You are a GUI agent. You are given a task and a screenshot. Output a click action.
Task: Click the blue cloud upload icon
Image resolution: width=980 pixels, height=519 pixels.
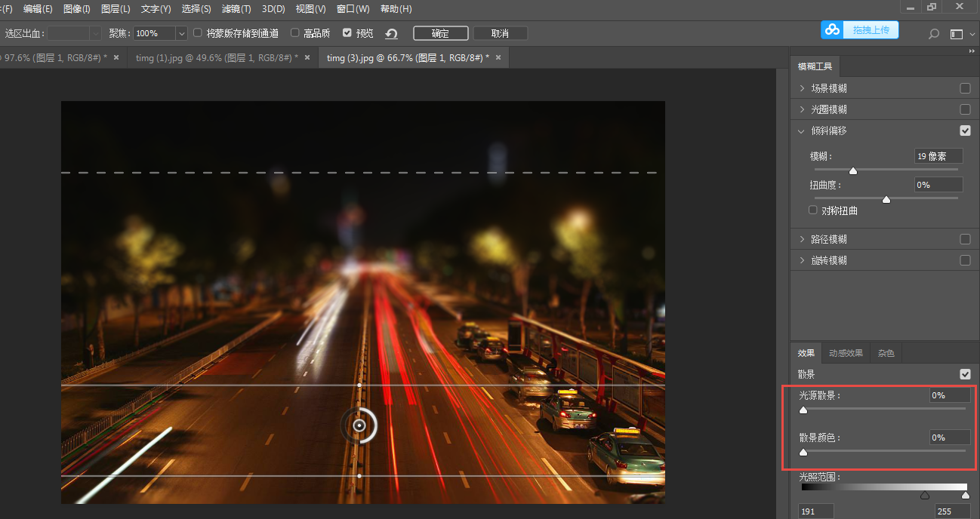click(x=832, y=30)
